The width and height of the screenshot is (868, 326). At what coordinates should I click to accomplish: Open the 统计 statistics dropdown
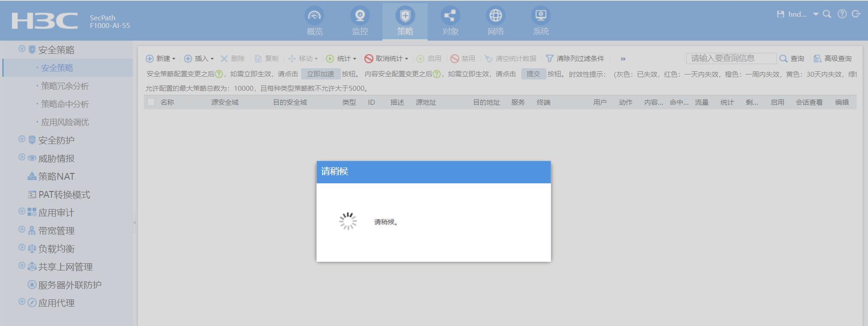click(341, 59)
